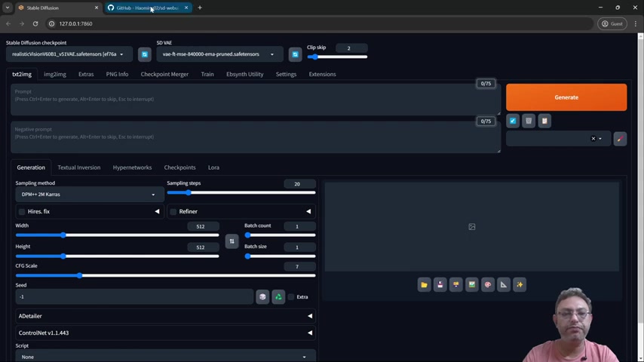Save image with the floppy disk icon
The image size is (644, 362).
440,285
